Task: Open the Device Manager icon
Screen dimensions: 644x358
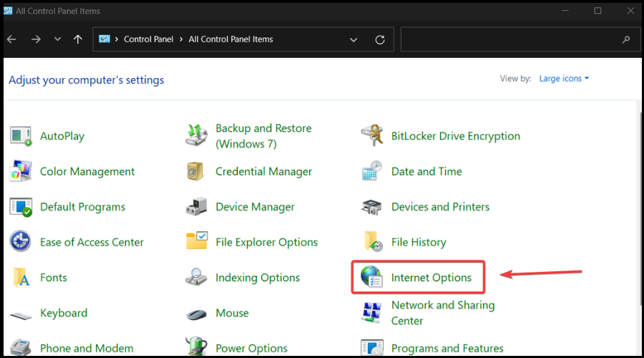Action: pyautogui.click(x=196, y=207)
